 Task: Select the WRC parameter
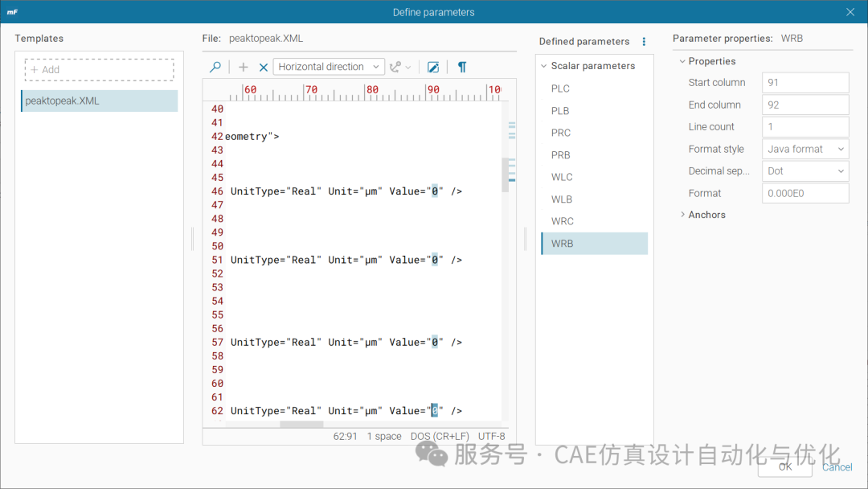click(595, 221)
